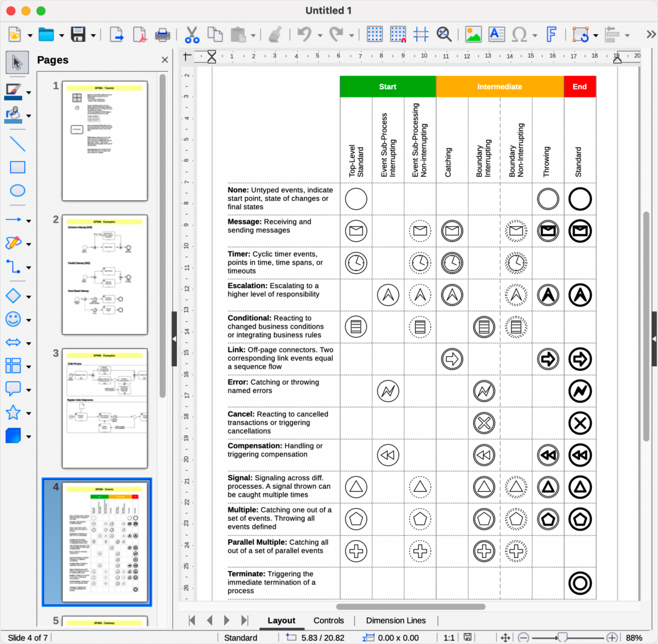Image resolution: width=658 pixels, height=644 pixels.
Task: Select the arrow Select tool
Action: [17, 63]
